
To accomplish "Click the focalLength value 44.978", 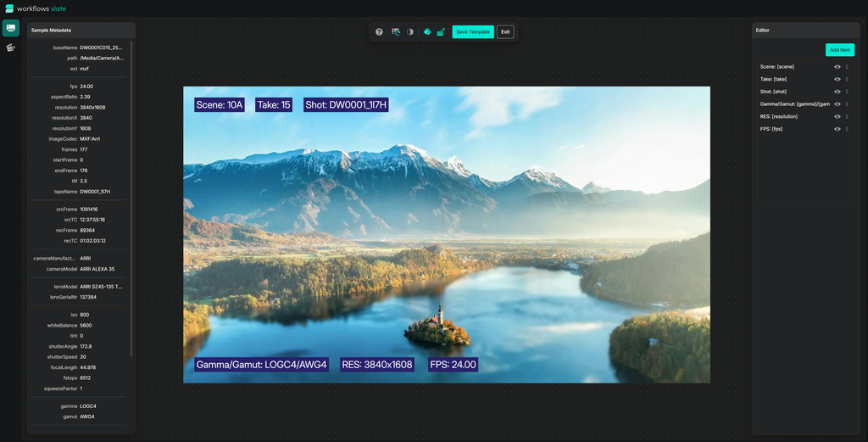I will pos(88,368).
